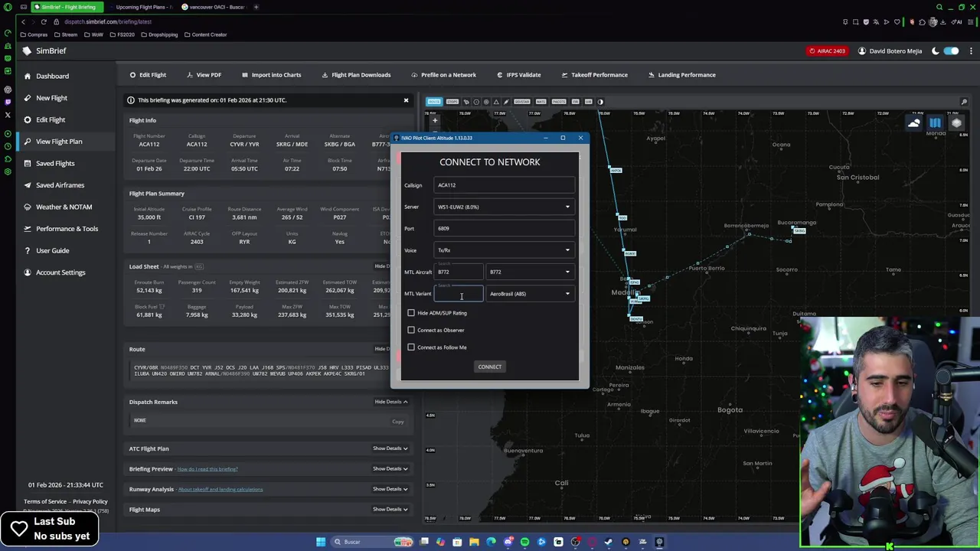Viewport: 980px width, 551px height.
Task: Open the Privacy Policy link
Action: 90,501
